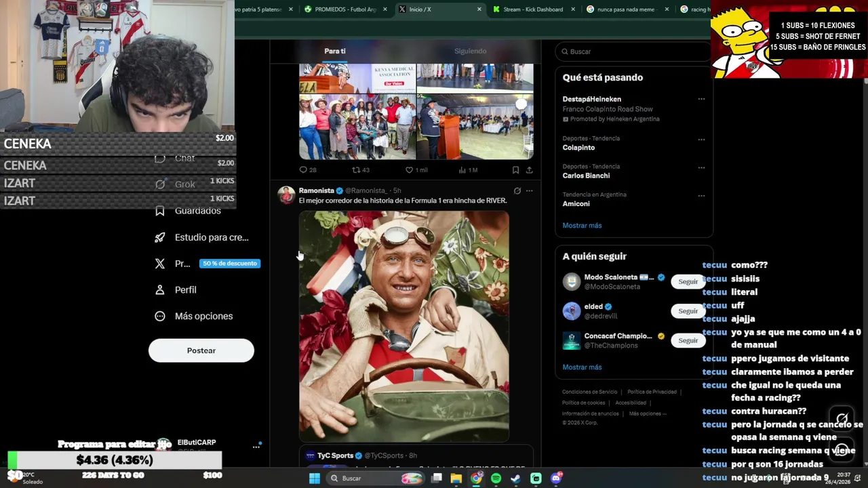Close the Inicio / X browser tab

(x=479, y=9)
